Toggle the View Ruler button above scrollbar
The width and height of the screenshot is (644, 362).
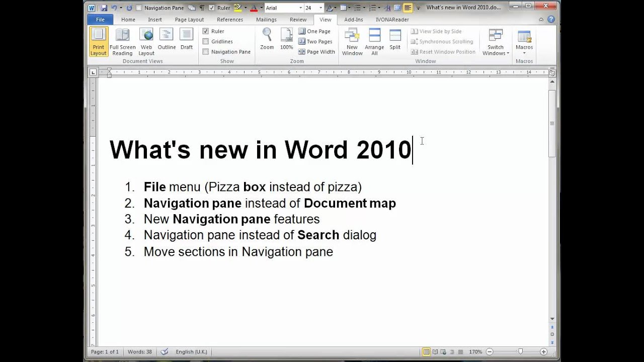[x=552, y=73]
